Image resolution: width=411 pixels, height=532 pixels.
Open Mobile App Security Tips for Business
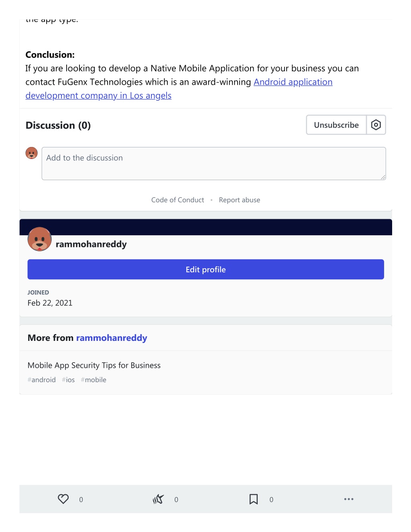[94, 365]
